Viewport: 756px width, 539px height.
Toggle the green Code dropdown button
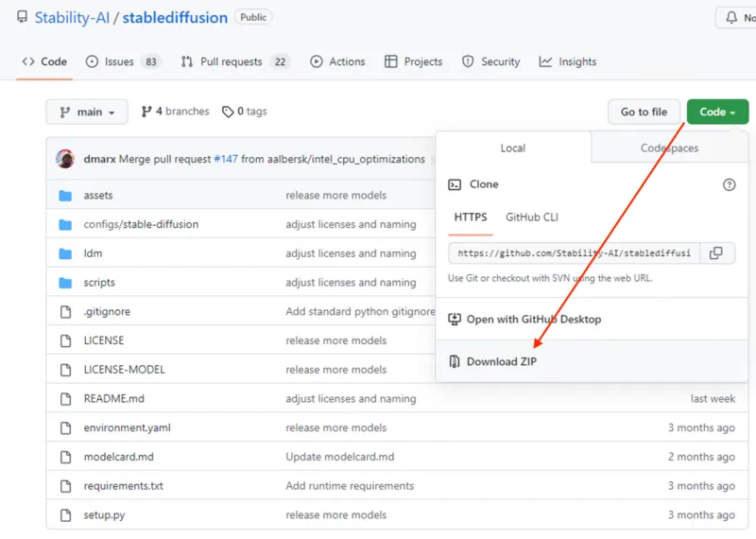click(x=717, y=112)
